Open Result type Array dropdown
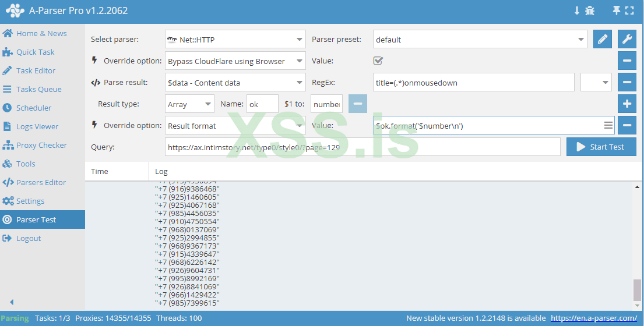The width and height of the screenshot is (644, 326). [189, 104]
